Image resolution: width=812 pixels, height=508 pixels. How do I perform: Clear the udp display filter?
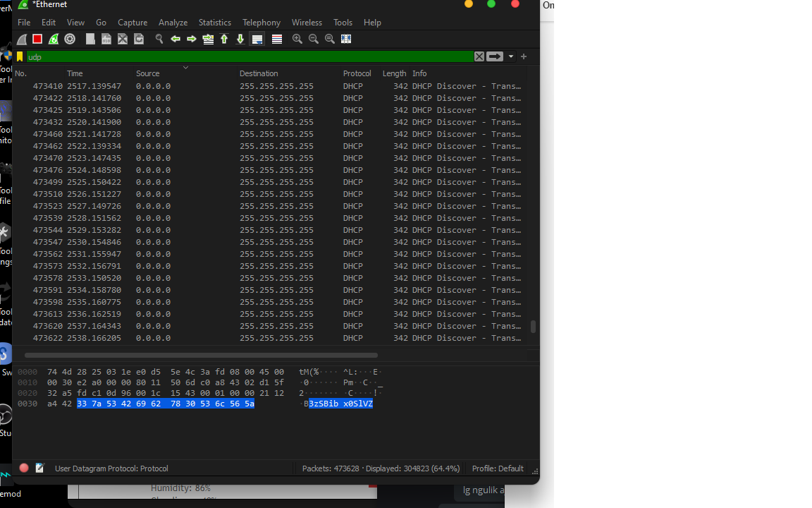pos(479,56)
